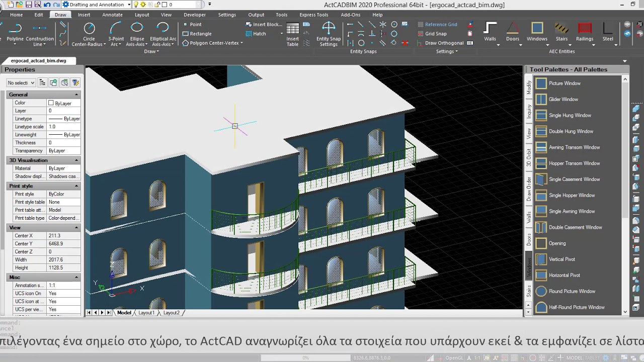Collapse the General properties section
The width and height of the screenshot is (644, 362).
click(76, 95)
